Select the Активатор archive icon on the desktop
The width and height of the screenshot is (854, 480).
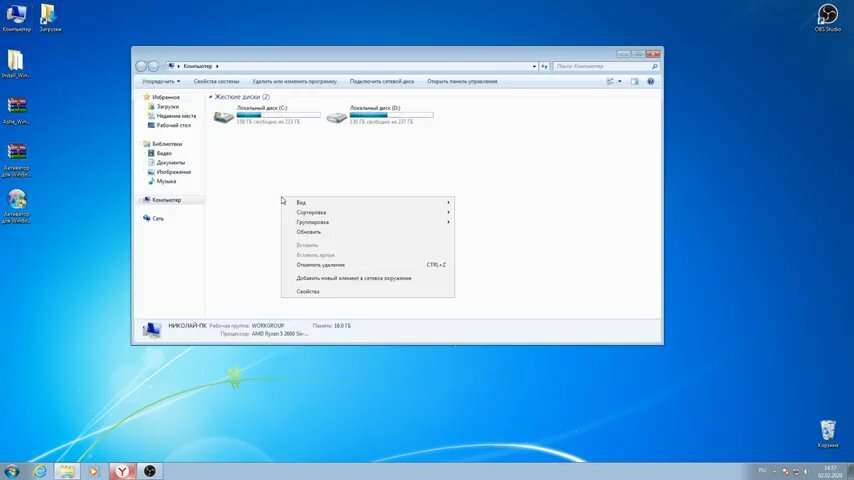pyautogui.click(x=16, y=160)
